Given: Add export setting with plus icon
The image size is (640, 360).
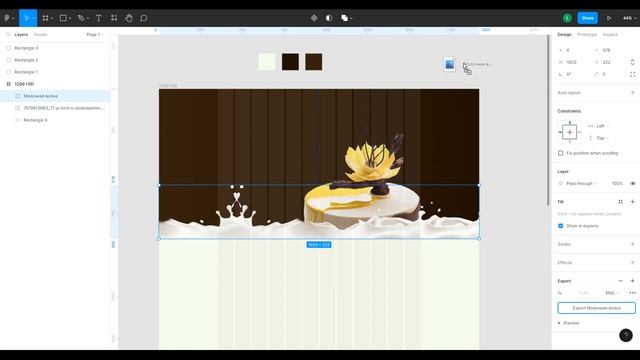Looking at the screenshot, I should point(632,281).
